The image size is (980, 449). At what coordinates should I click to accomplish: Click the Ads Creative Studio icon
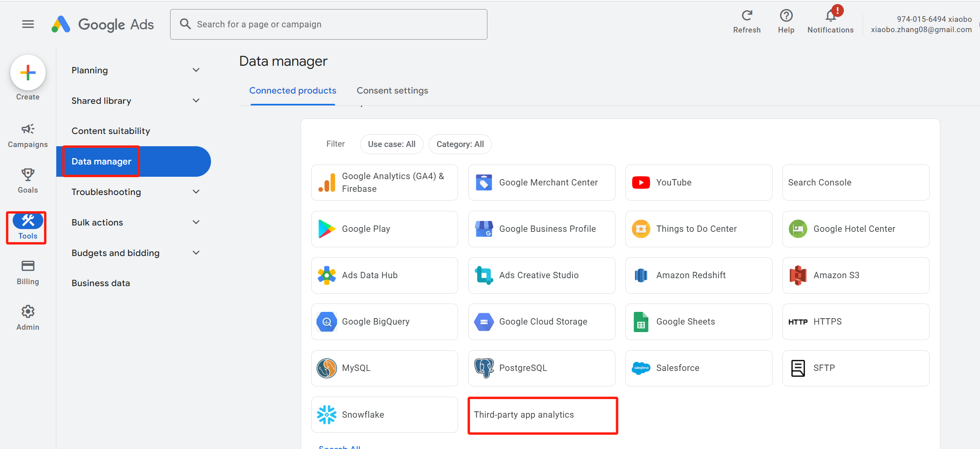[x=484, y=275]
